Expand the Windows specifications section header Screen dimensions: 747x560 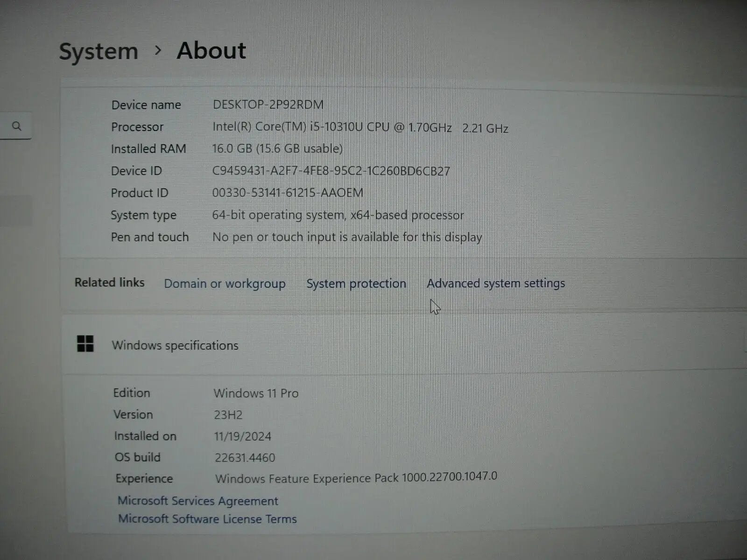pyautogui.click(x=404, y=345)
